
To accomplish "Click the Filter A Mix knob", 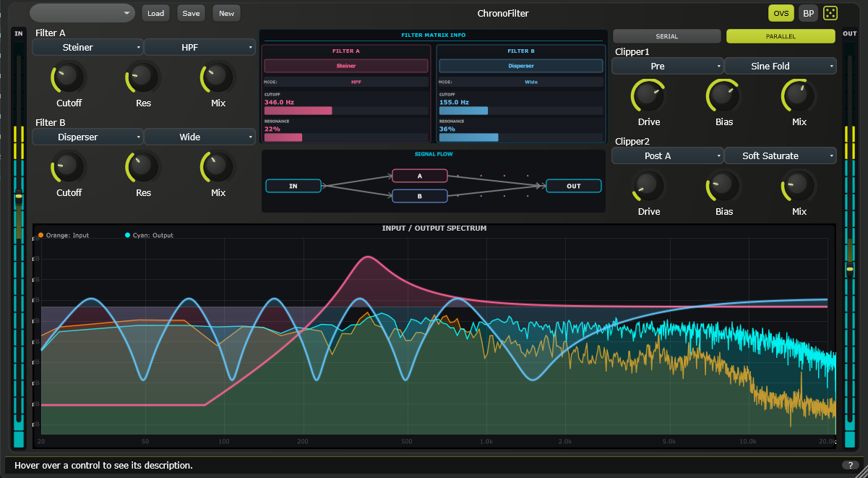I will [x=218, y=77].
